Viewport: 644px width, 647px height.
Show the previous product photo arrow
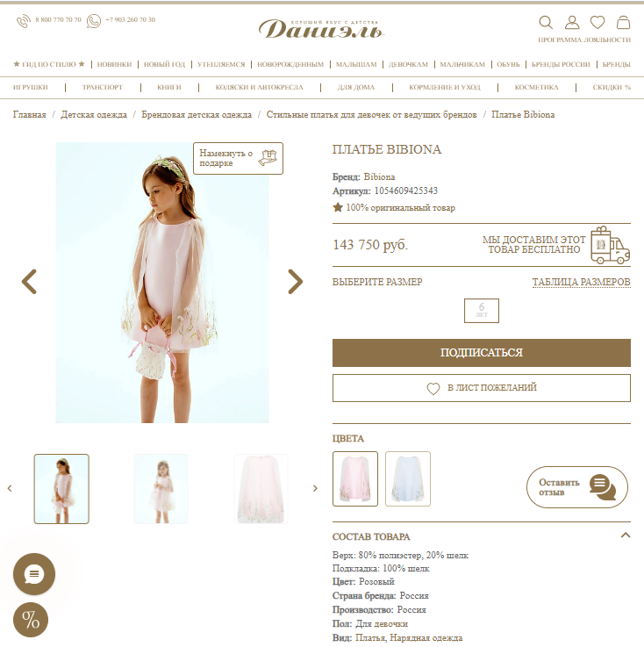29,282
